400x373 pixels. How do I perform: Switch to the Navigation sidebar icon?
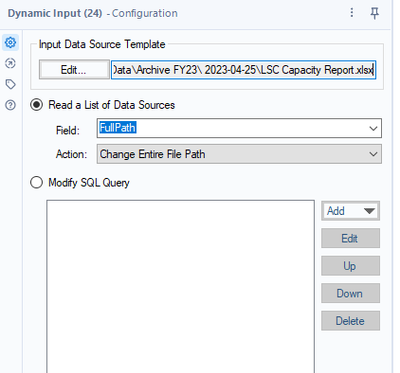[10, 63]
